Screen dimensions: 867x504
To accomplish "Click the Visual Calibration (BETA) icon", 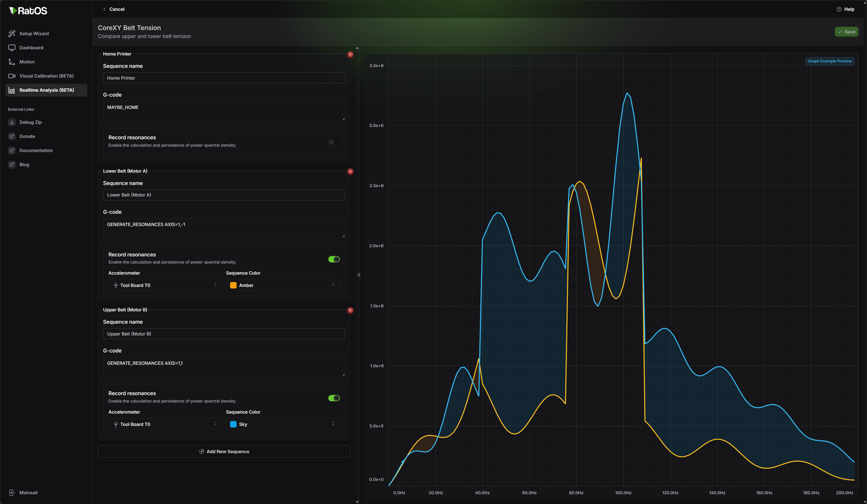I will tap(11, 76).
